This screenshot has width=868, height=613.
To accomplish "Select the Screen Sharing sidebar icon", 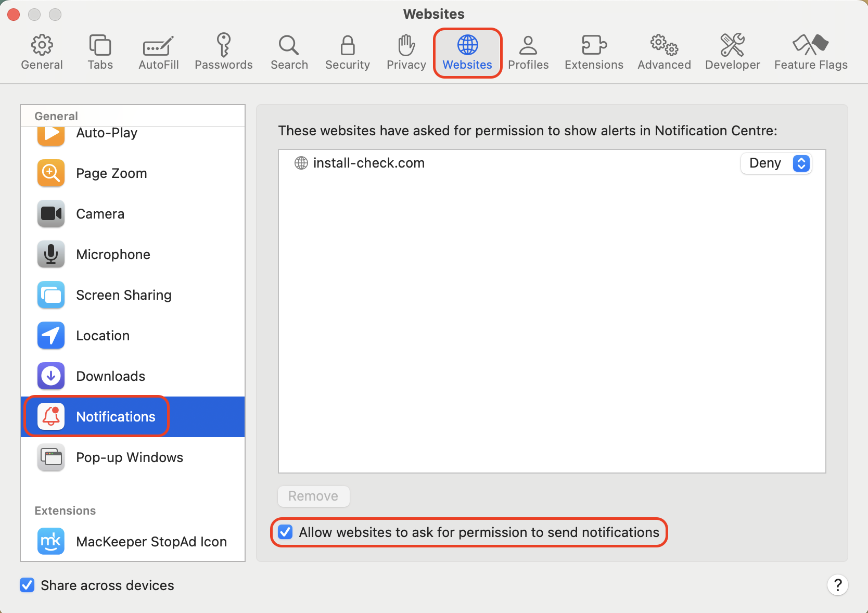I will click(x=50, y=295).
